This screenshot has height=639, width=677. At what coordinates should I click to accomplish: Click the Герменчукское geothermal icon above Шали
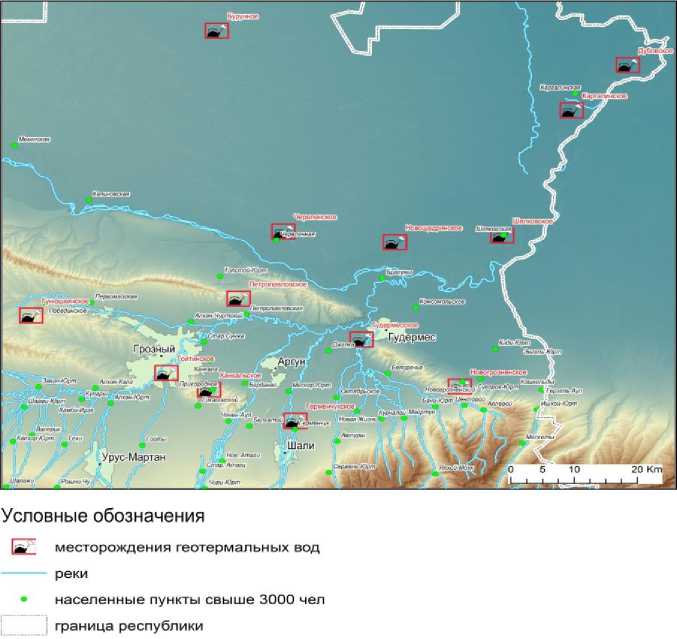pos(295,421)
